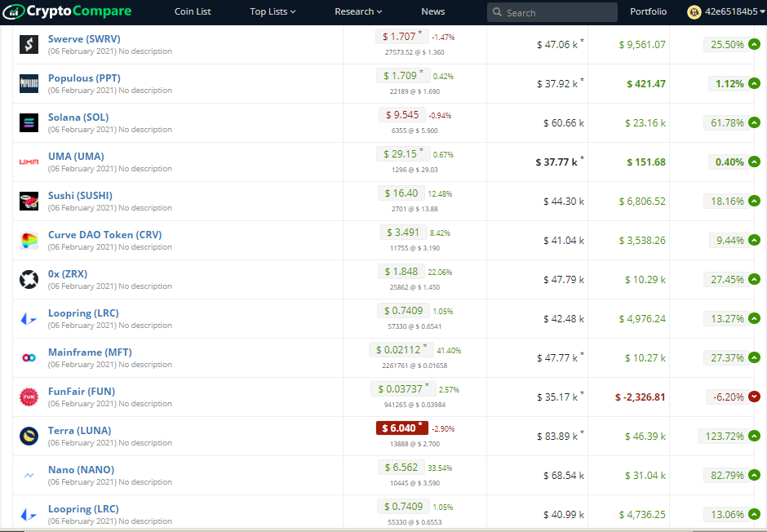
Task: Open the 0x (ZRX) coin link
Action: (68, 273)
